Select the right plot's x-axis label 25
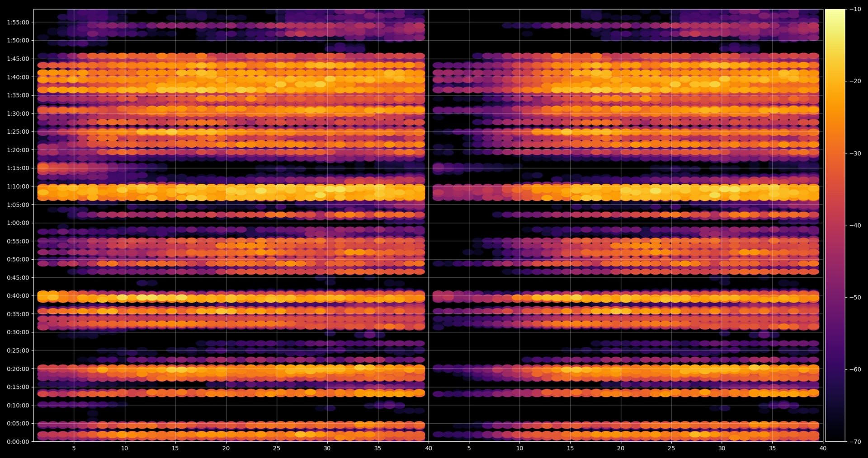Image resolution: width=868 pixels, height=458 pixels. coord(671,448)
